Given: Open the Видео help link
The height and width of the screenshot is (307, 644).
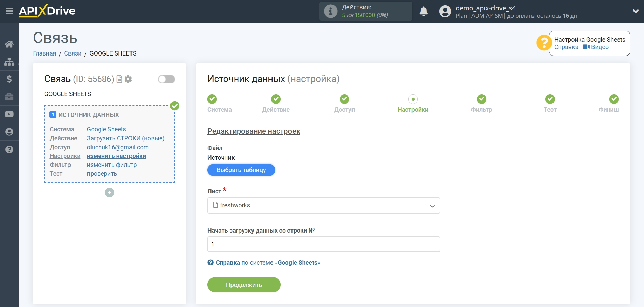Looking at the screenshot, I should coord(596,47).
